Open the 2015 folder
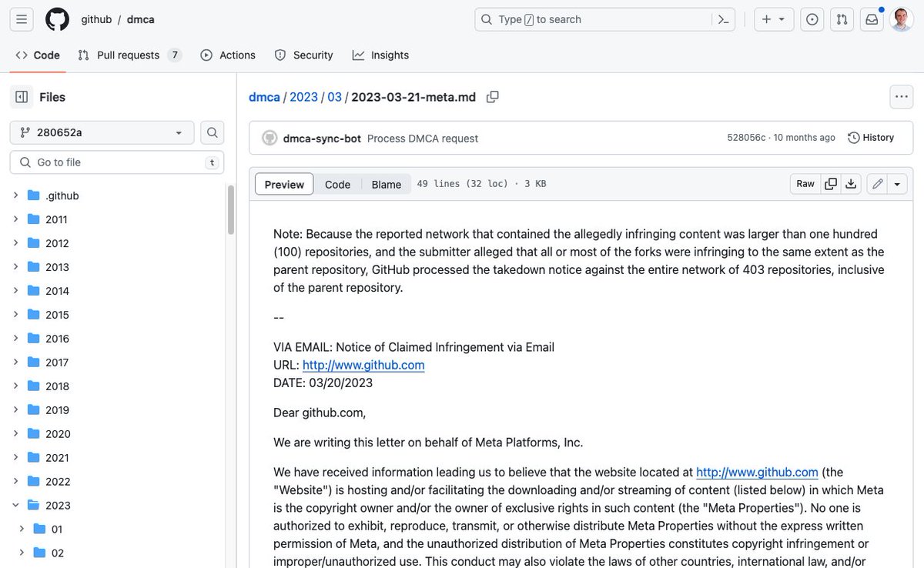 click(x=57, y=315)
